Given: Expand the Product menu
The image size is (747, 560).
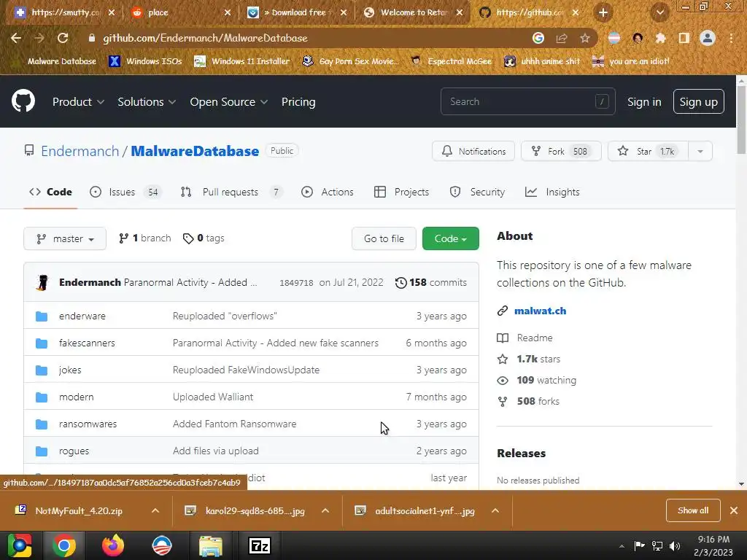Looking at the screenshot, I should [78, 102].
